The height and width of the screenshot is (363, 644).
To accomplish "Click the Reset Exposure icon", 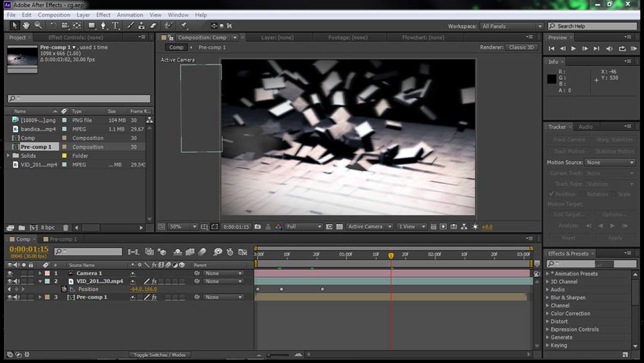I will coord(475,227).
